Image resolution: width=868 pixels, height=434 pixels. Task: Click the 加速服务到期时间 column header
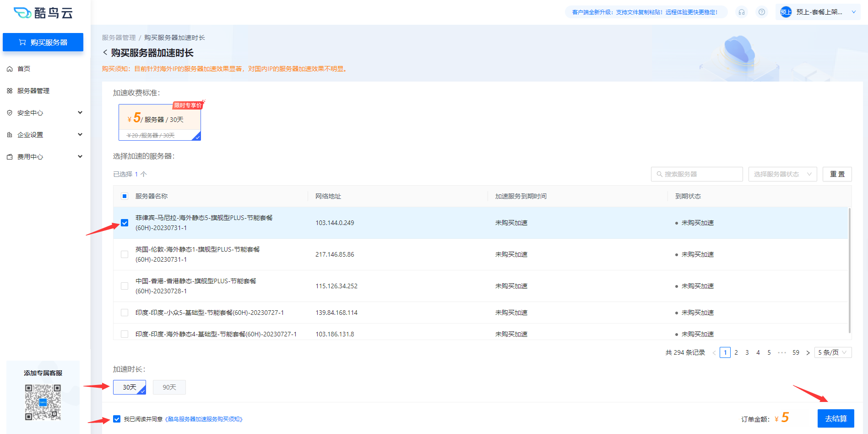521,196
